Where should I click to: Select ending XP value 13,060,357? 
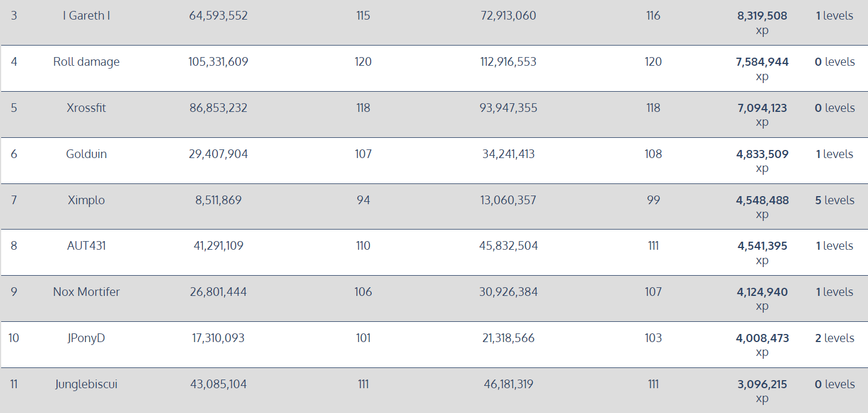tap(508, 200)
